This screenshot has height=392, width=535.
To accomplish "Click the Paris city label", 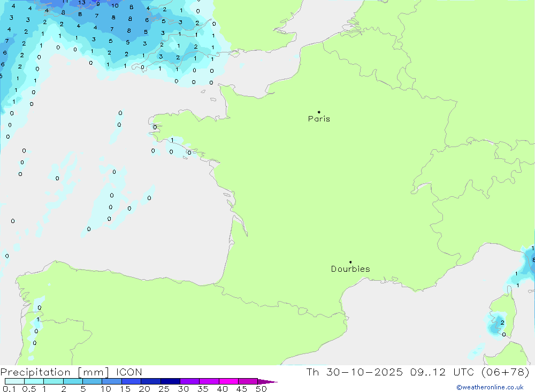I will 319,119.
